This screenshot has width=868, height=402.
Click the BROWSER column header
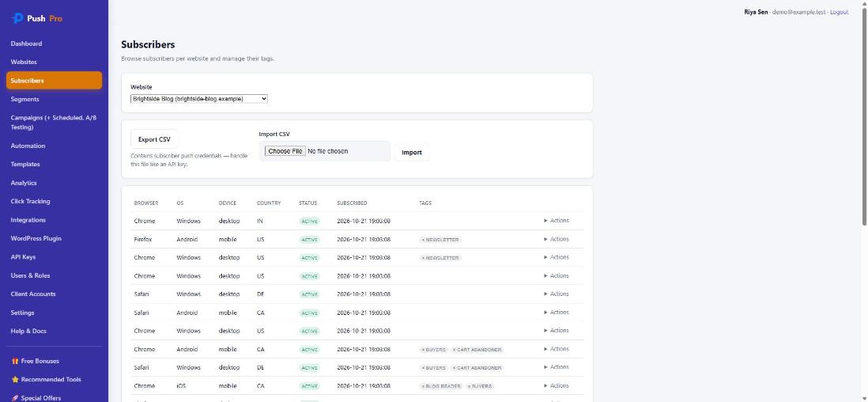click(x=146, y=203)
